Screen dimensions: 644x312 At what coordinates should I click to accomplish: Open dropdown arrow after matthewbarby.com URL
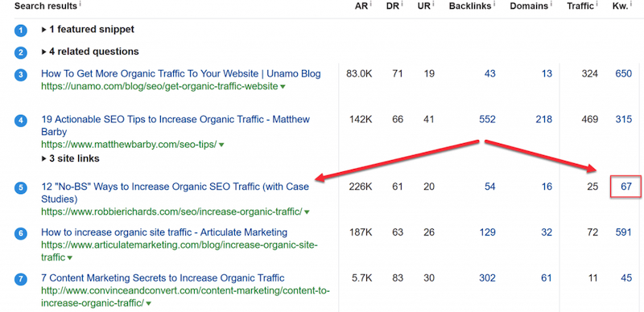click(221, 145)
